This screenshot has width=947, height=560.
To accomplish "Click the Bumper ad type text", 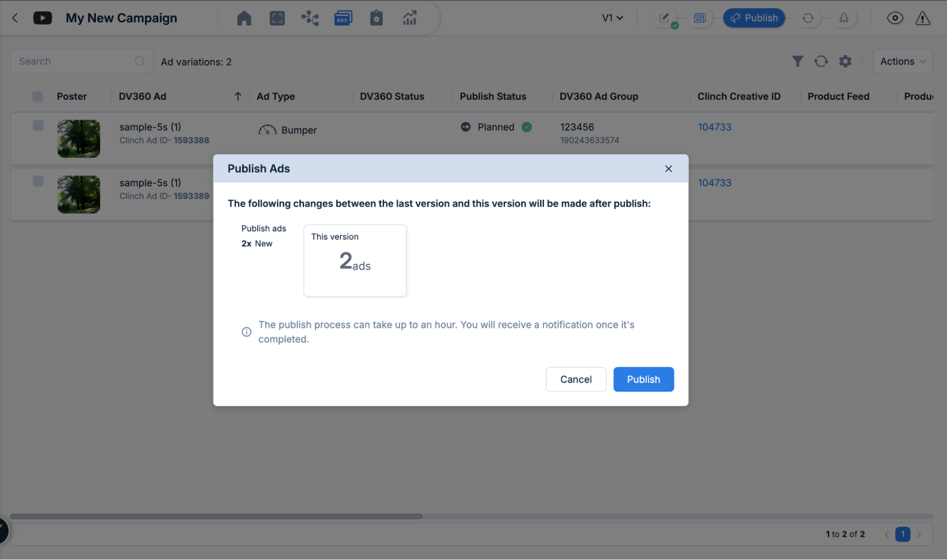I will 299,130.
